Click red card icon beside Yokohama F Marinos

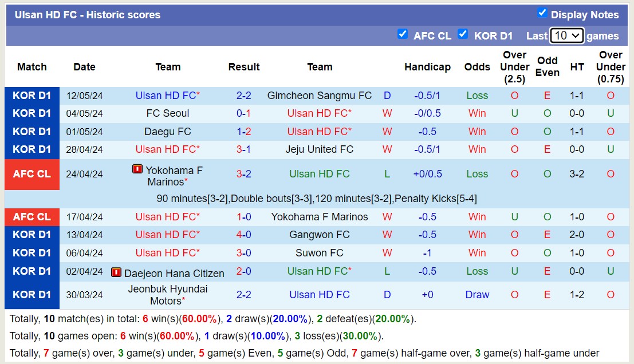[x=134, y=169]
